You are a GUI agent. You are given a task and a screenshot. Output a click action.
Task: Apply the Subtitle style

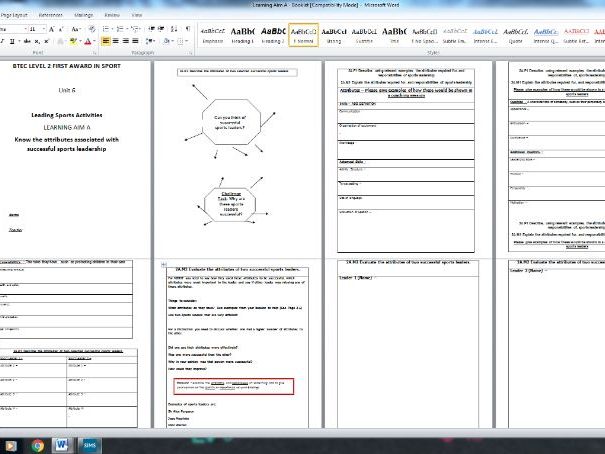pyautogui.click(x=364, y=35)
